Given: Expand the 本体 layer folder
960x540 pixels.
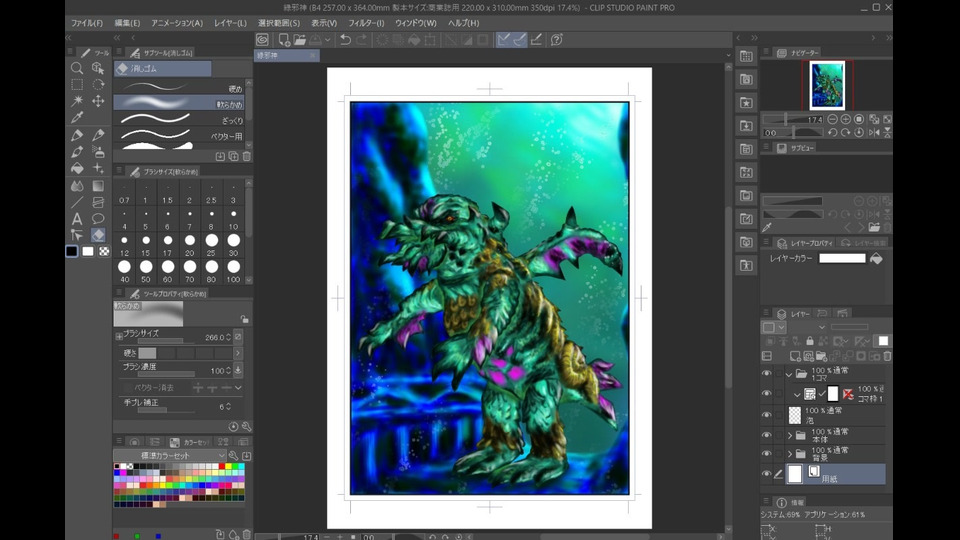Looking at the screenshot, I should point(790,436).
